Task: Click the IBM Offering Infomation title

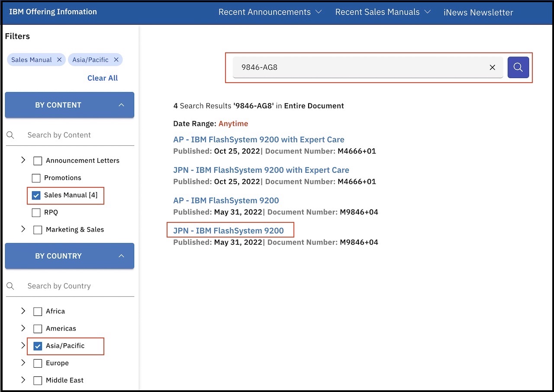Action: [x=53, y=12]
